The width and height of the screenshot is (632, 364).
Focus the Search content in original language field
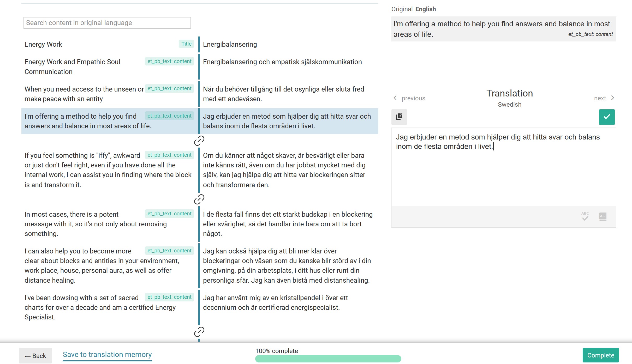click(x=107, y=23)
